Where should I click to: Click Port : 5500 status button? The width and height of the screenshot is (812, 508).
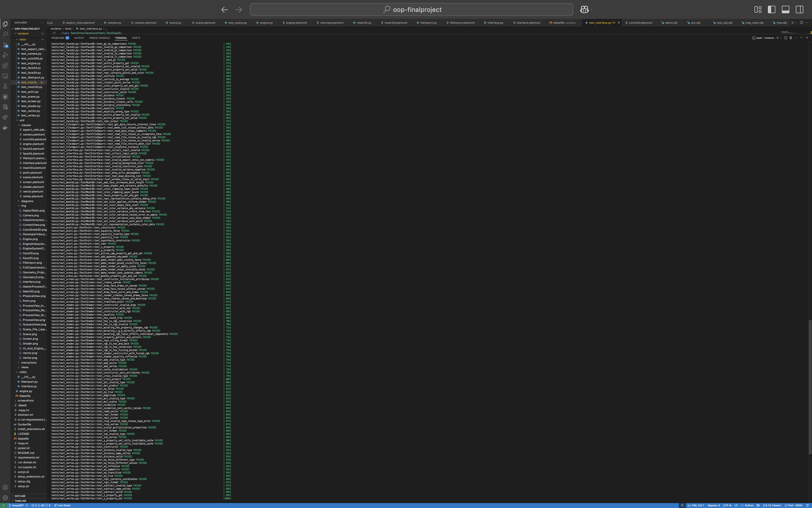(x=793, y=505)
